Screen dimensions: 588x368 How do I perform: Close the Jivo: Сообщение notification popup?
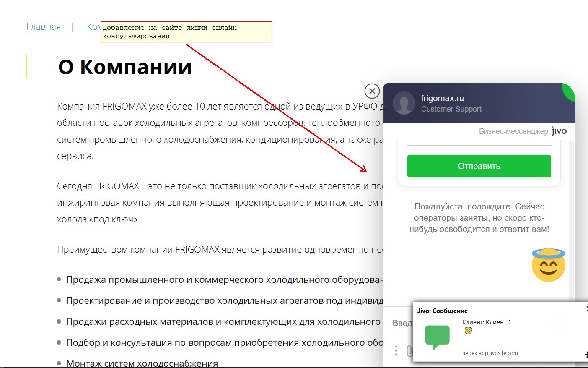pos(586,309)
